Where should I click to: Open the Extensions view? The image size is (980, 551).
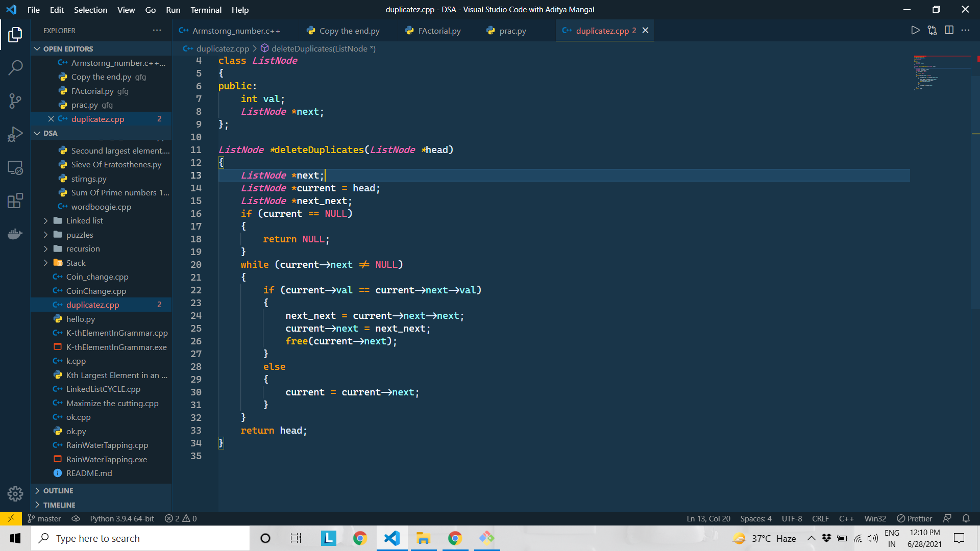pyautogui.click(x=15, y=201)
